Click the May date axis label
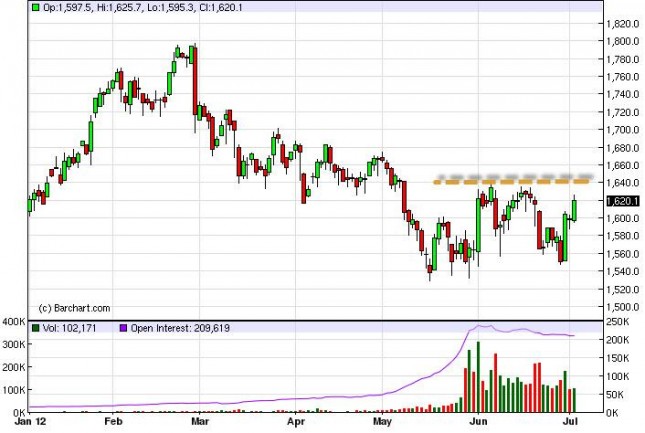645x433 pixels. (x=382, y=421)
